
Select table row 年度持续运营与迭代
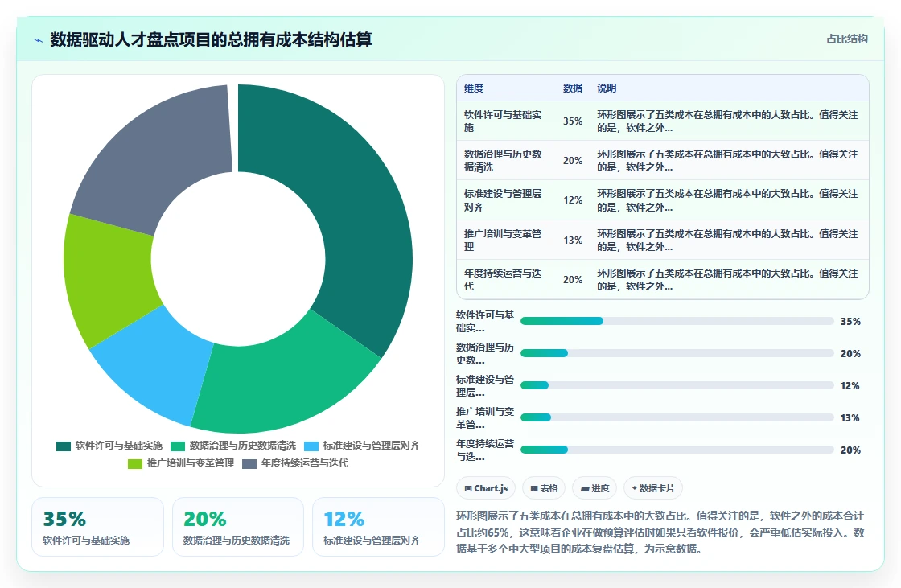(663, 279)
